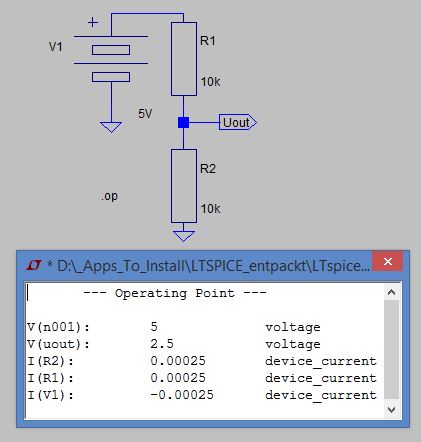
Task: Click the R2 name label
Action: coord(208,168)
